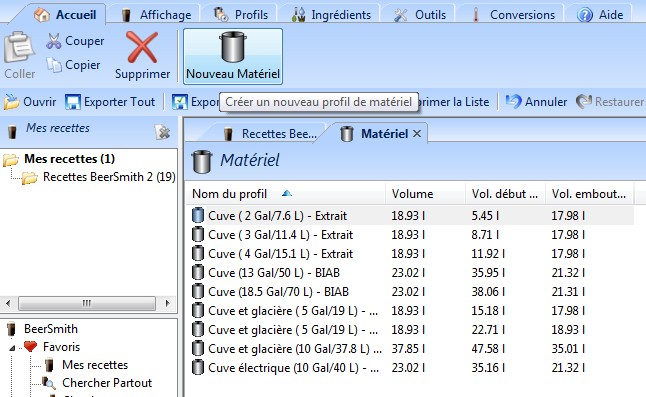
Task: Select Cuve et glacière (10 Gal/37.8 L) row
Action: (x=411, y=348)
